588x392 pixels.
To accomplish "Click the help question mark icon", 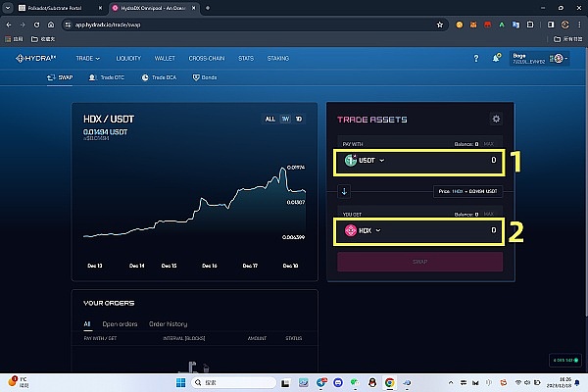I will click(x=478, y=59).
